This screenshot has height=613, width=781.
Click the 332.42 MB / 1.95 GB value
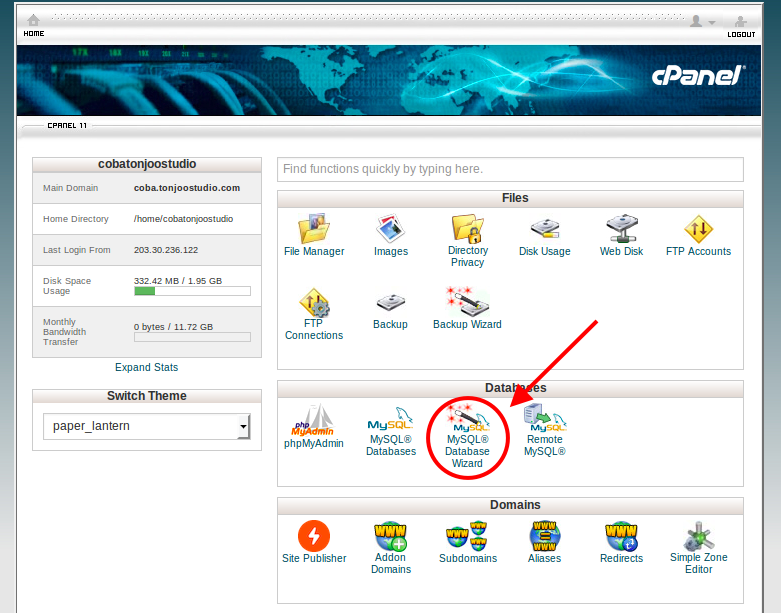click(x=178, y=281)
